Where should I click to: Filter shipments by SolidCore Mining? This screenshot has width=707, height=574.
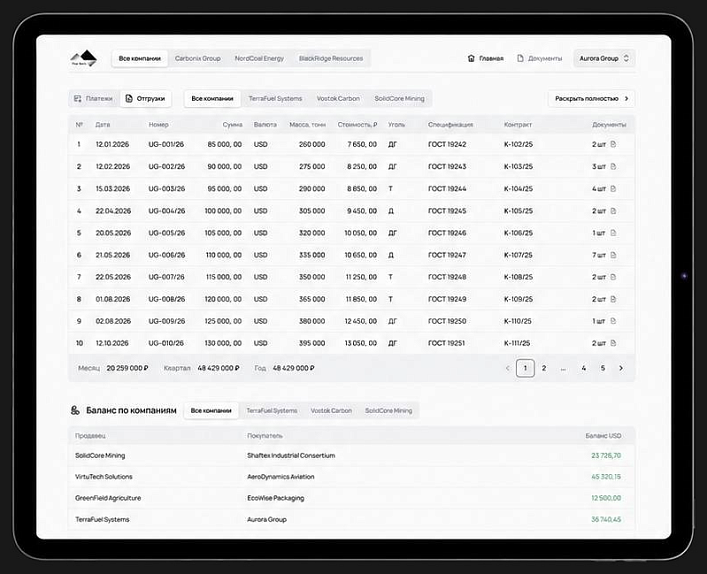[399, 98]
